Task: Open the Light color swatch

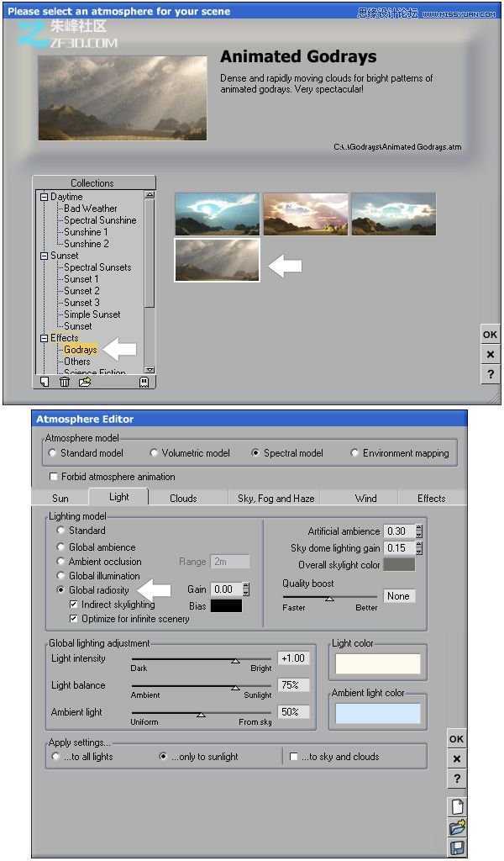Action: point(378,663)
